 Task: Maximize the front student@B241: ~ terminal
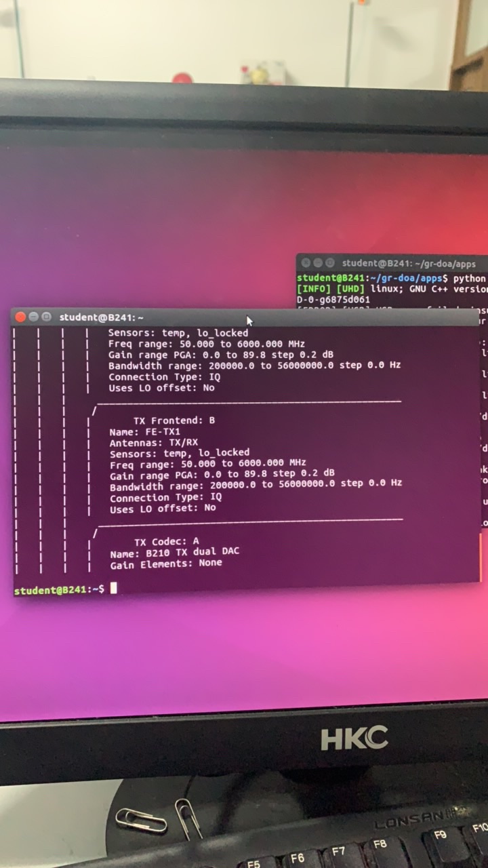[x=46, y=317]
